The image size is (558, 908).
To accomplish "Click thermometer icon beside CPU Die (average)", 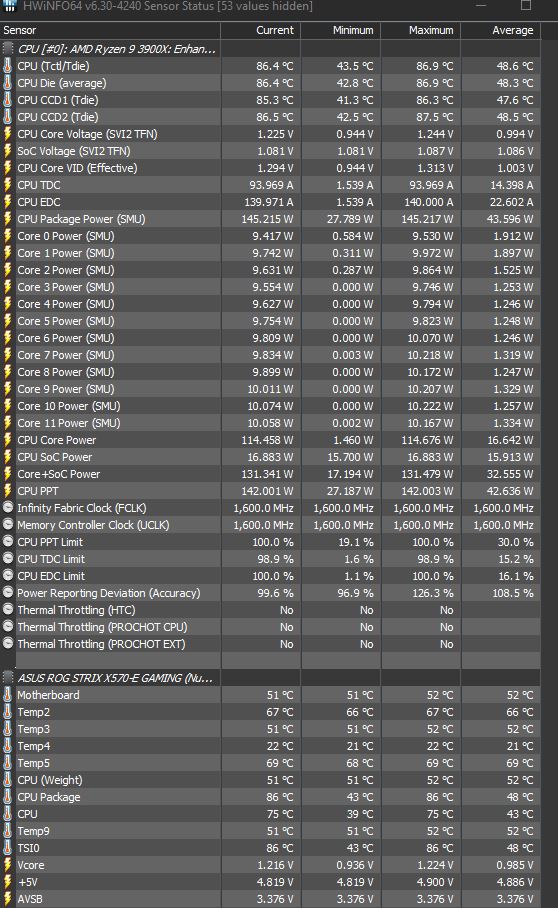I will point(8,83).
